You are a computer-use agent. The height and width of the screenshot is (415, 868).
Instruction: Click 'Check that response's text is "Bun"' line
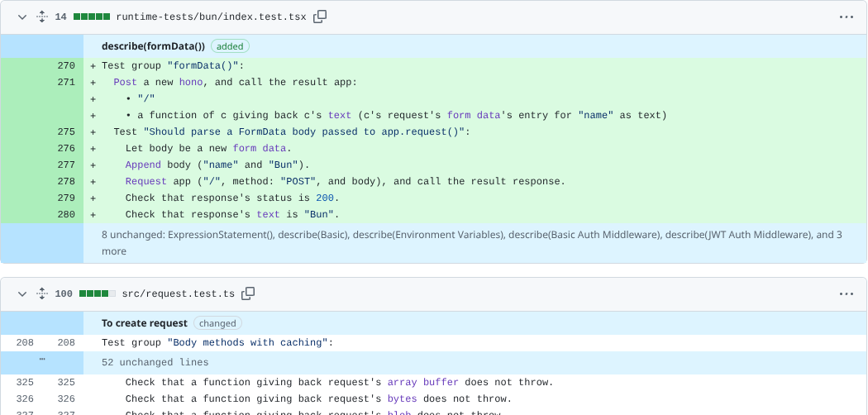[232, 215]
